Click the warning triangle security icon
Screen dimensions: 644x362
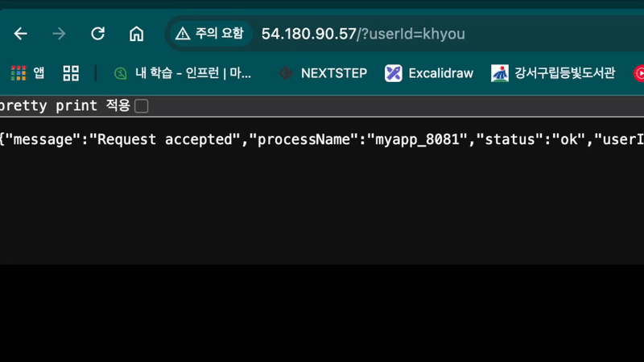pyautogui.click(x=183, y=34)
